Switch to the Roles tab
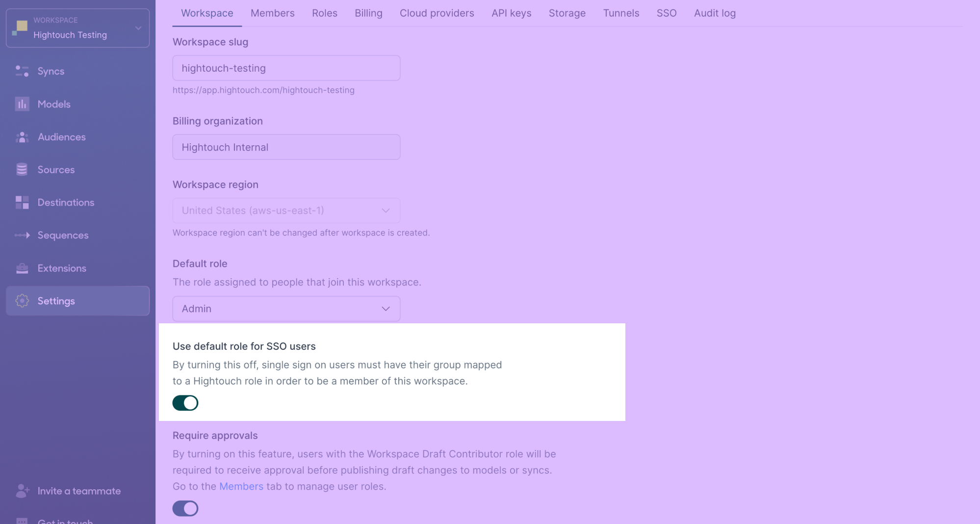This screenshot has height=524, width=980. [325, 13]
